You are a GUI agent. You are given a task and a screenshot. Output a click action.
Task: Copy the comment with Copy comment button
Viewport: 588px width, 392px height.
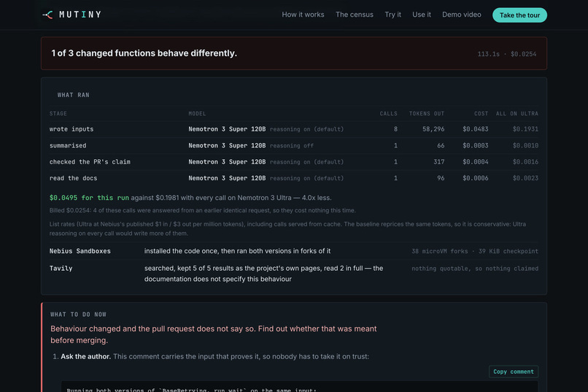tap(514, 372)
